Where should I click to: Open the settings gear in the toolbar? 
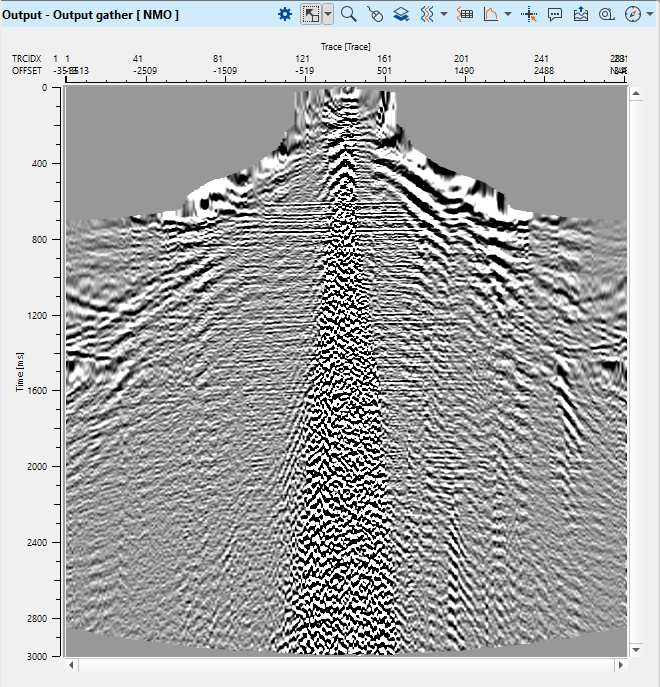(285, 14)
